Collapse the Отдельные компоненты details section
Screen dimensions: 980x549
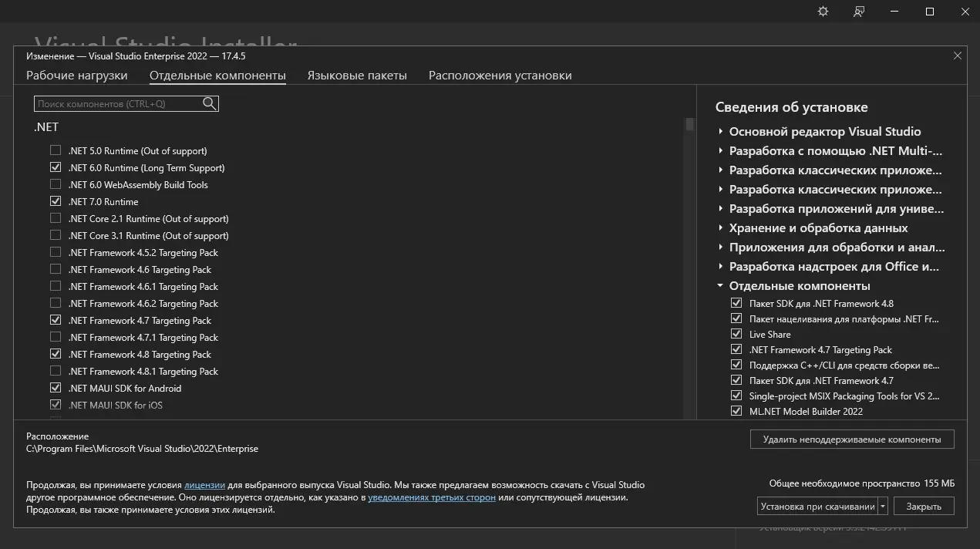[721, 286]
